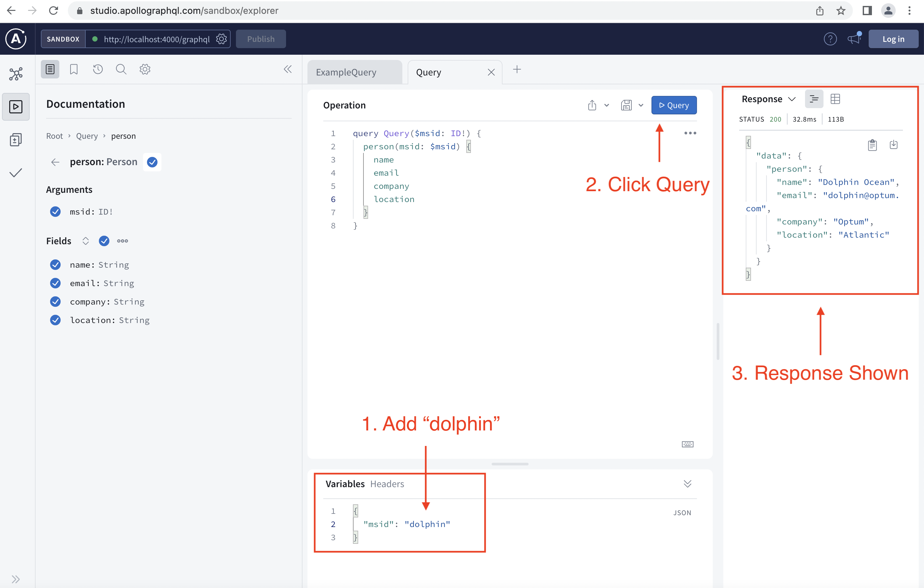
Task: Expand the Response dropdown chevron
Action: click(792, 99)
